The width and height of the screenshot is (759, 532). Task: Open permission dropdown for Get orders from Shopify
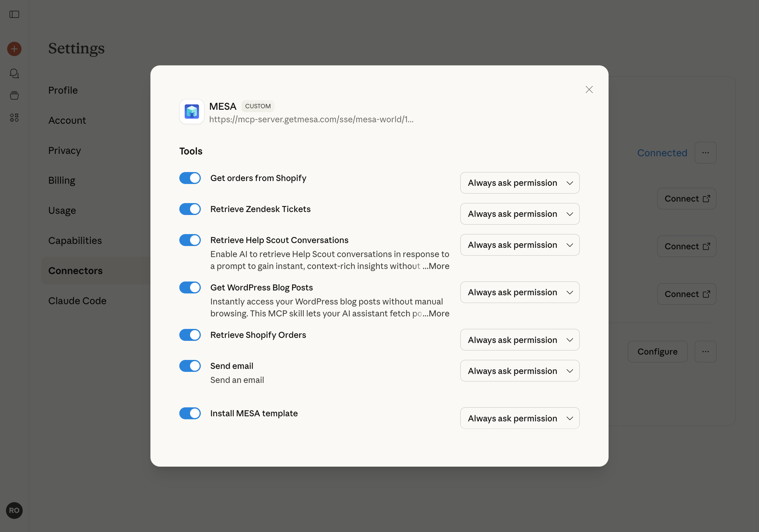520,183
